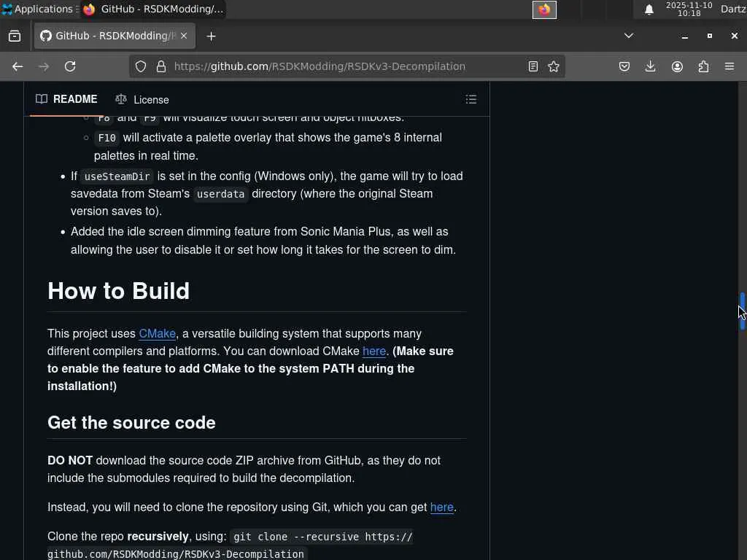Screen dimensions: 747x560
Task: Click the useSteamDir code text
Action: click(x=117, y=176)
